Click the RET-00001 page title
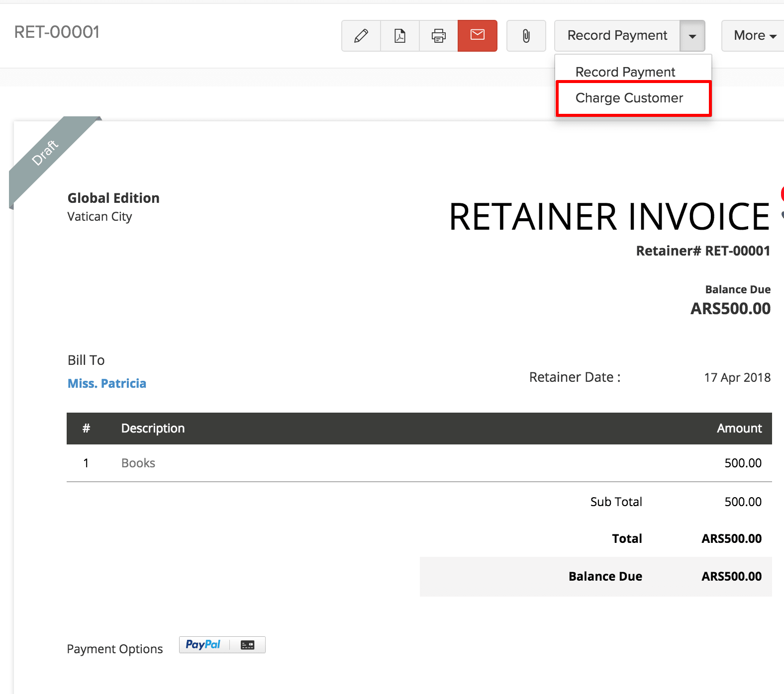 [57, 32]
